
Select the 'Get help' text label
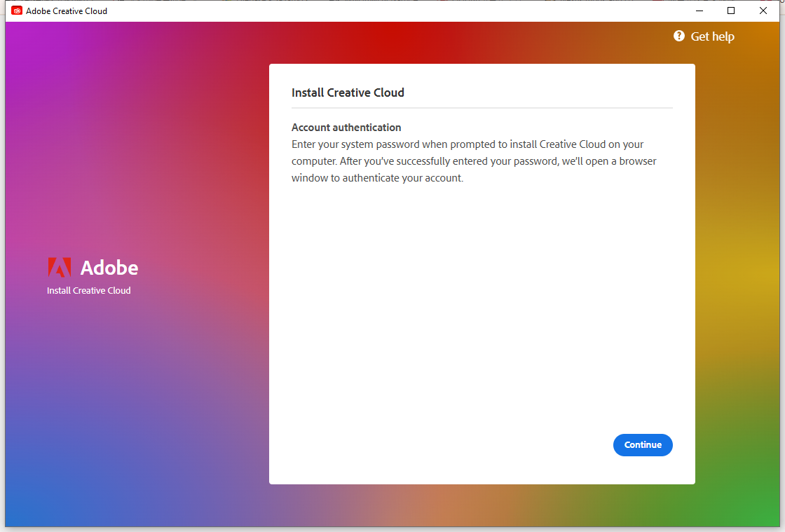pyautogui.click(x=712, y=36)
